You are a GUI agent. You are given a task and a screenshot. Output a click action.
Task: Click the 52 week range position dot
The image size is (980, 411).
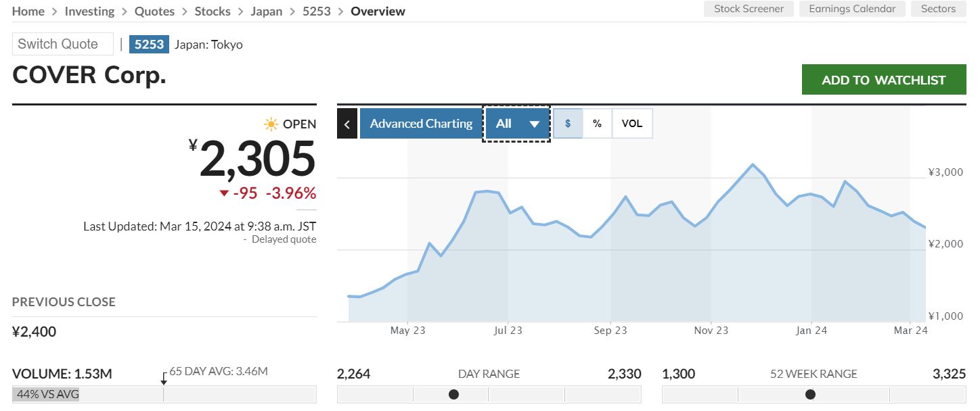810,394
